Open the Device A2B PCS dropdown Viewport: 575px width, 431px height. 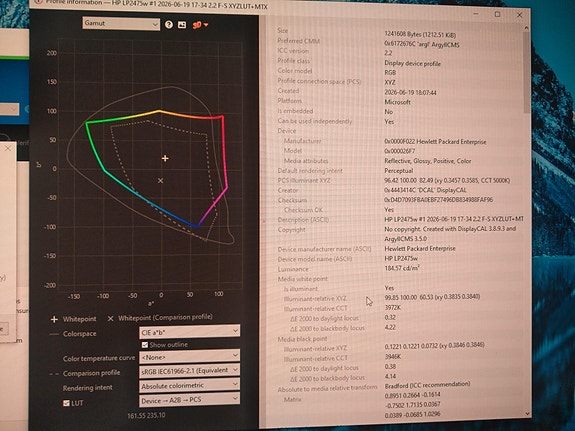189,400
